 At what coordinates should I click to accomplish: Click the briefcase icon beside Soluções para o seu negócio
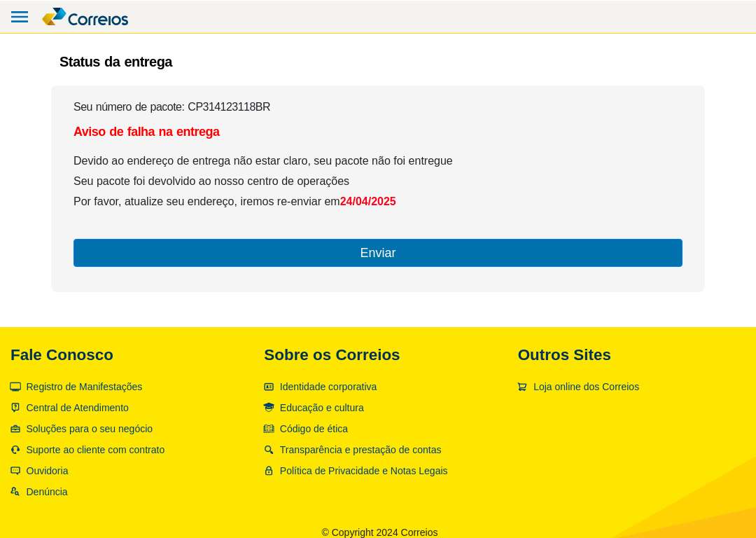click(15, 429)
